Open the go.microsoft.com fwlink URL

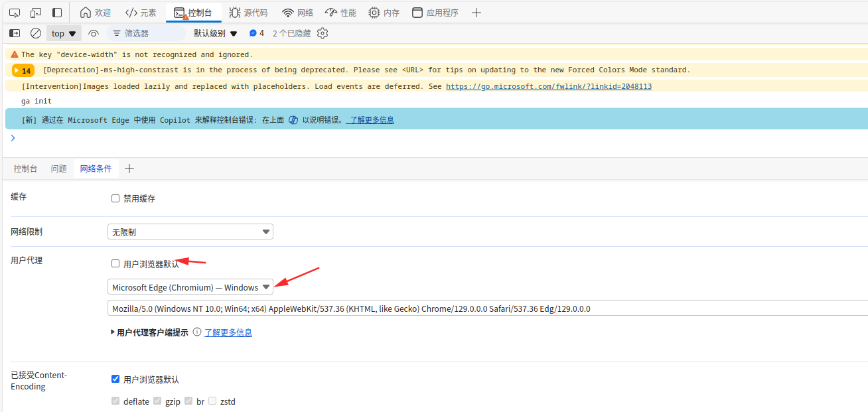click(x=549, y=86)
